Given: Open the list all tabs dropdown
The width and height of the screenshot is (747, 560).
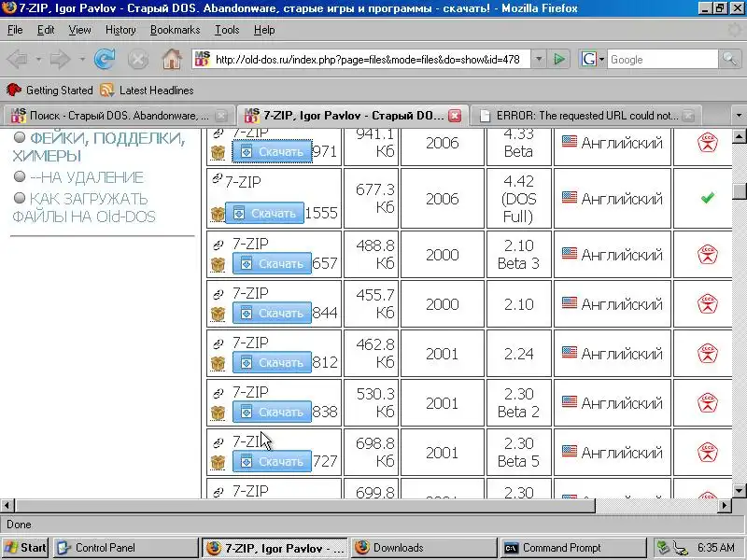Looking at the screenshot, I should [739, 116].
